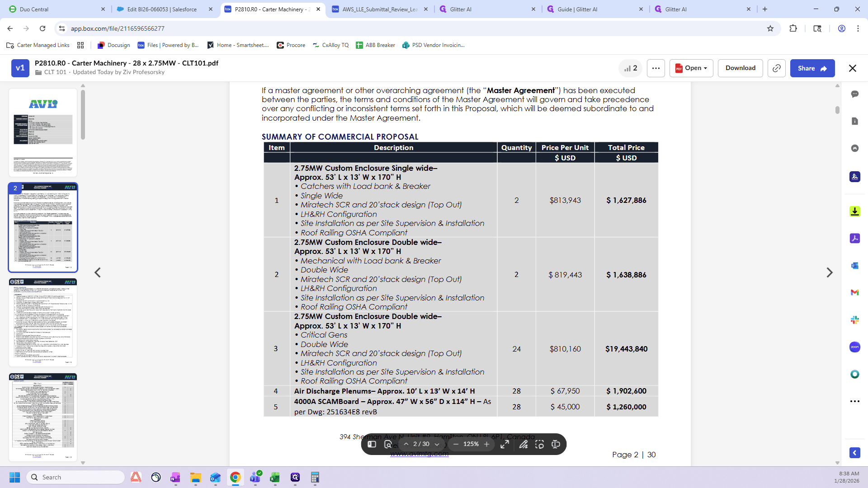The height and width of the screenshot is (488, 868).
Task: Open the Zoom integration icon
Action: pyautogui.click(x=854, y=347)
